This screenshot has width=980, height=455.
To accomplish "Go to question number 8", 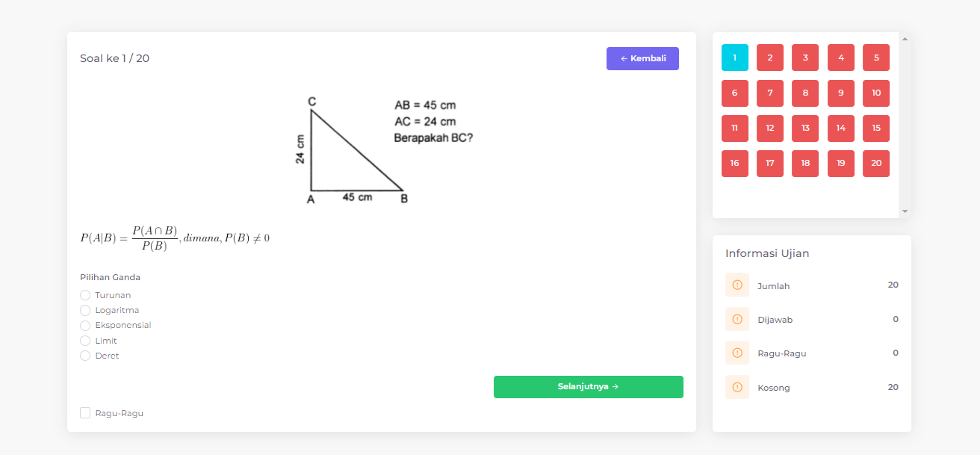I will (804, 93).
